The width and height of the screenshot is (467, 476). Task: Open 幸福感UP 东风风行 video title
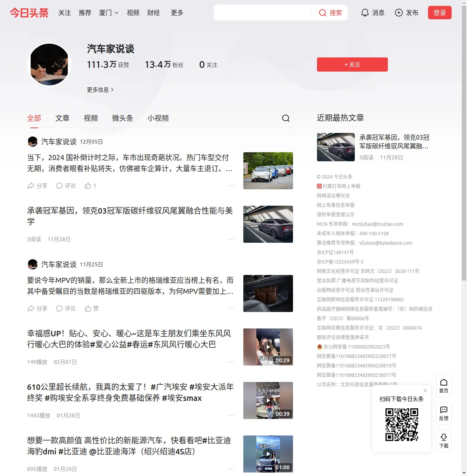[x=129, y=339]
